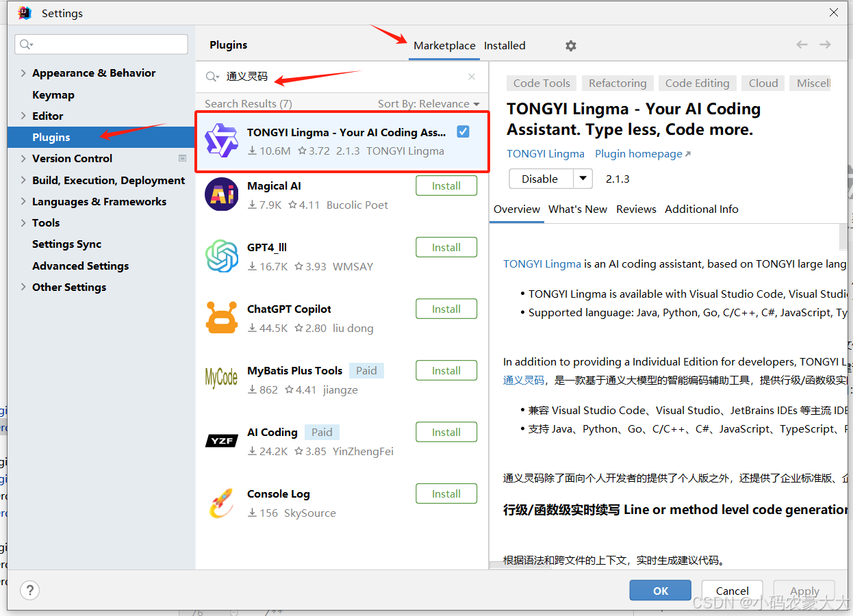
Task: Click the 通义灵码 link in description
Action: 524,380
